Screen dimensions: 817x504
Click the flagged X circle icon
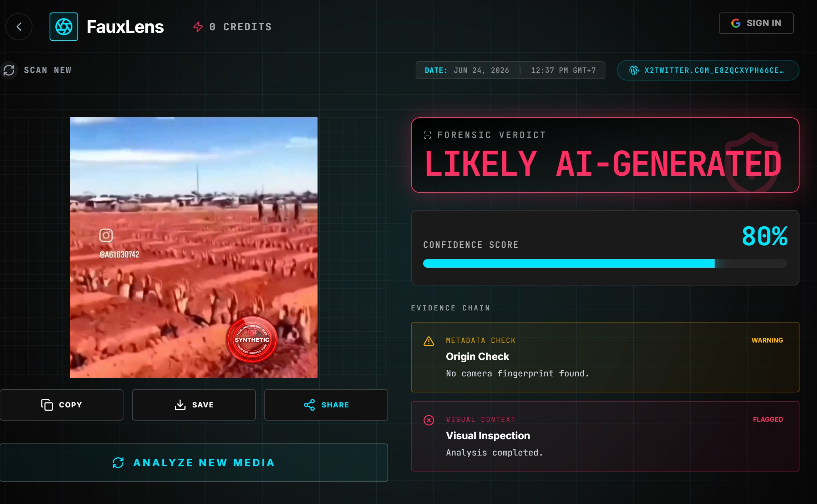coord(428,420)
